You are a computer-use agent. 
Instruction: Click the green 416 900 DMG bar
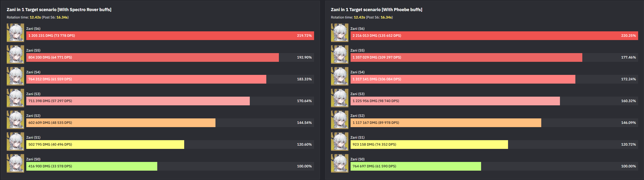click(91, 166)
